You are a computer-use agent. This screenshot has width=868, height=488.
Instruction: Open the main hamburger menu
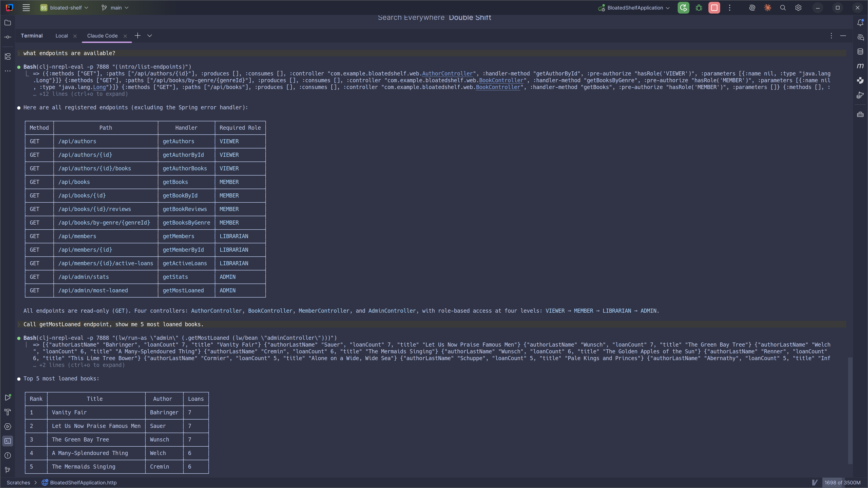pos(26,8)
